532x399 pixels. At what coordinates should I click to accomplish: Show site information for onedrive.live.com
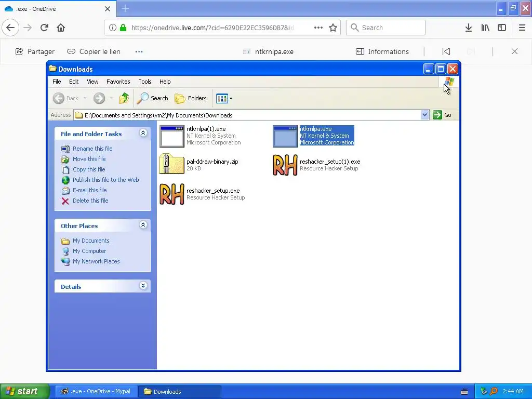click(113, 28)
